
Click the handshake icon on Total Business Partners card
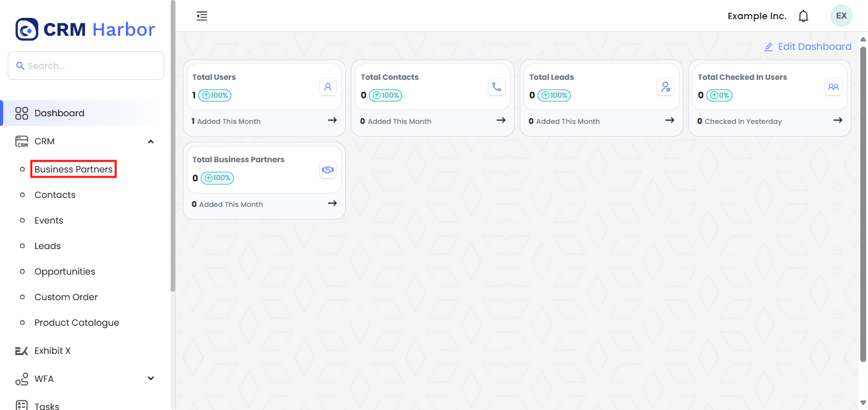click(x=328, y=170)
